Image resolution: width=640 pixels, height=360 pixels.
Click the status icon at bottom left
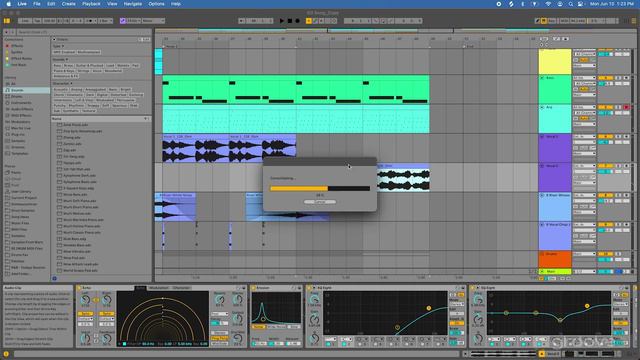tap(6, 354)
